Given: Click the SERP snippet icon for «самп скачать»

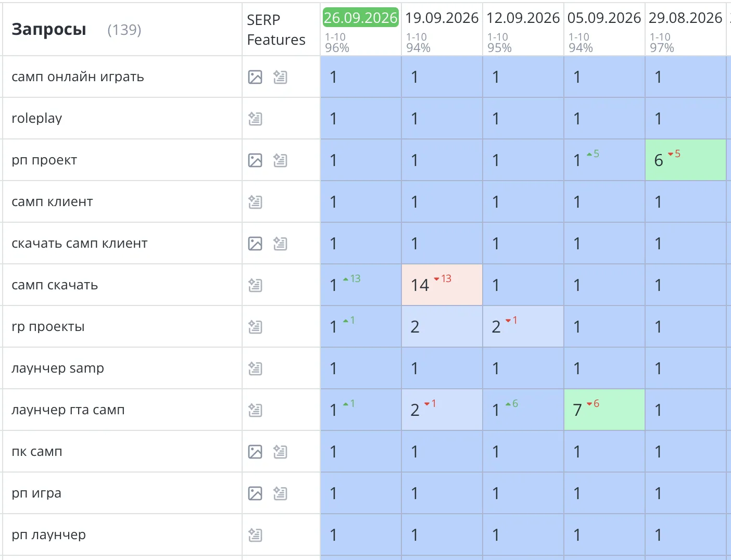Looking at the screenshot, I should click(255, 285).
